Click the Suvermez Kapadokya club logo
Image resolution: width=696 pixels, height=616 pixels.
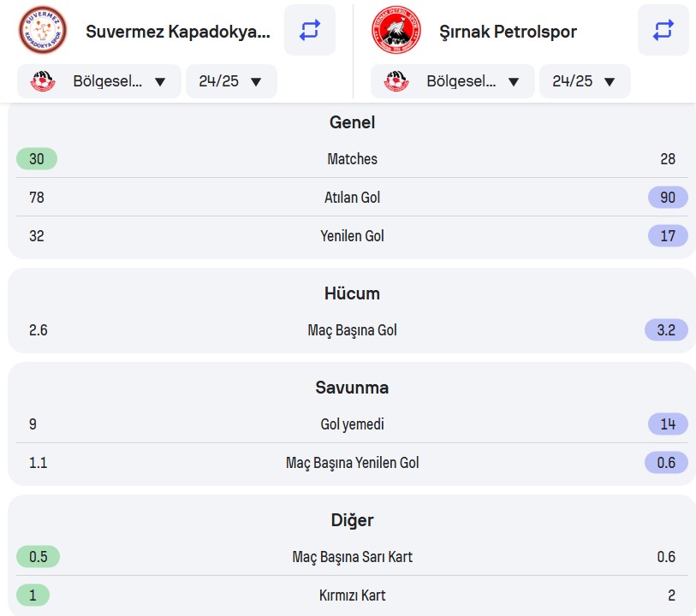pos(43,30)
